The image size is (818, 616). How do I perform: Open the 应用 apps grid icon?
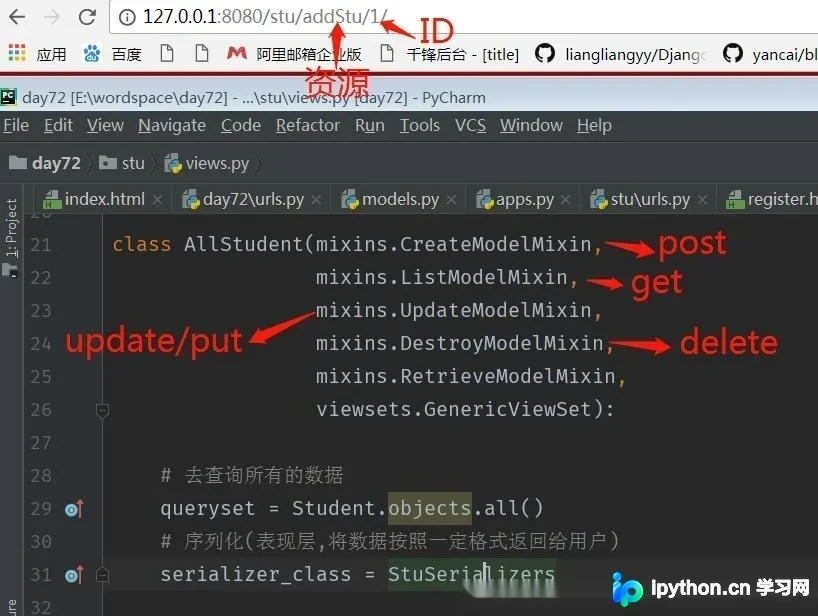(17, 53)
